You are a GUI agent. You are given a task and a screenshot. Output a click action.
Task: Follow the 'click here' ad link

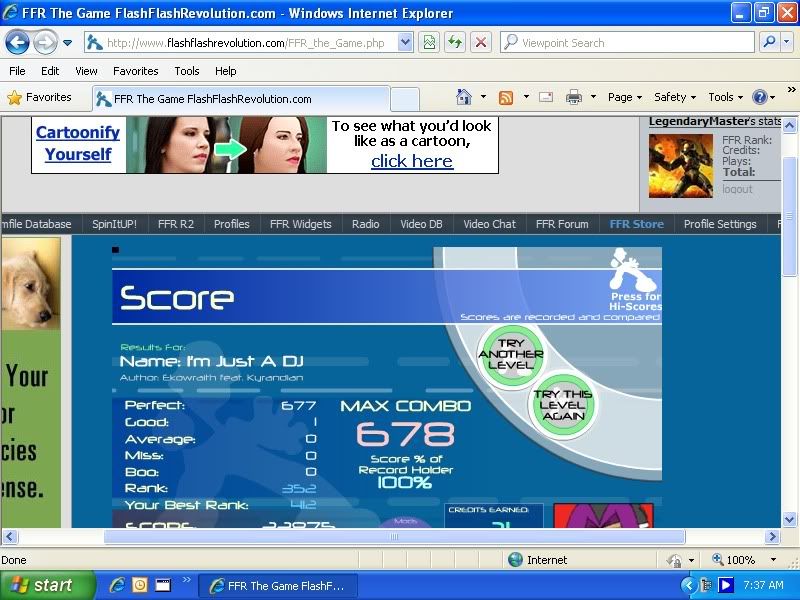point(412,161)
